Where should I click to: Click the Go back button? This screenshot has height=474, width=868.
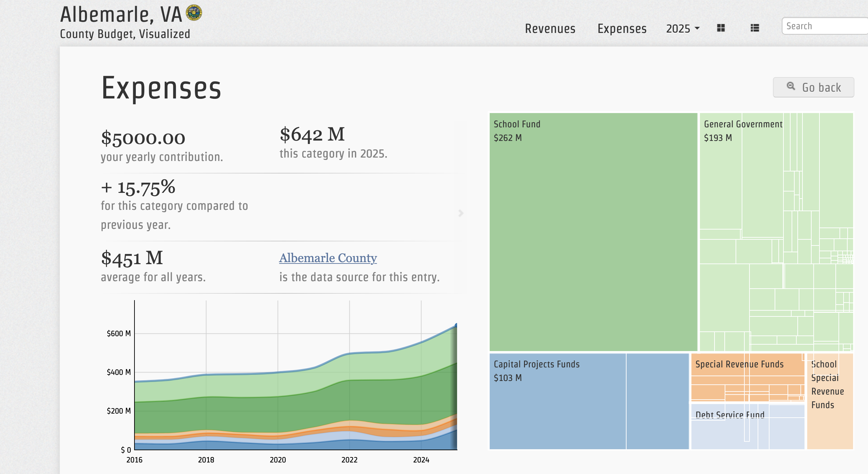(x=813, y=87)
